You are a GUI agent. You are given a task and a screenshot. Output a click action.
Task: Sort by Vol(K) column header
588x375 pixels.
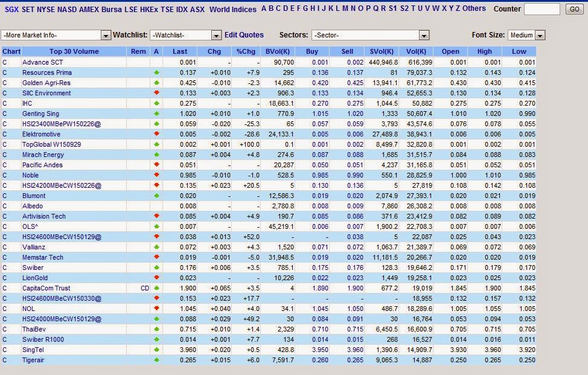pos(416,51)
